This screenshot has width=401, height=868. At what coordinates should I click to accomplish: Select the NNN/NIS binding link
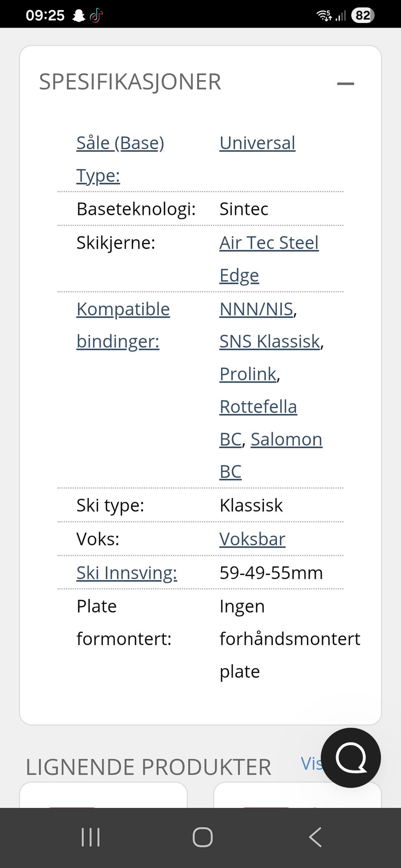click(256, 309)
